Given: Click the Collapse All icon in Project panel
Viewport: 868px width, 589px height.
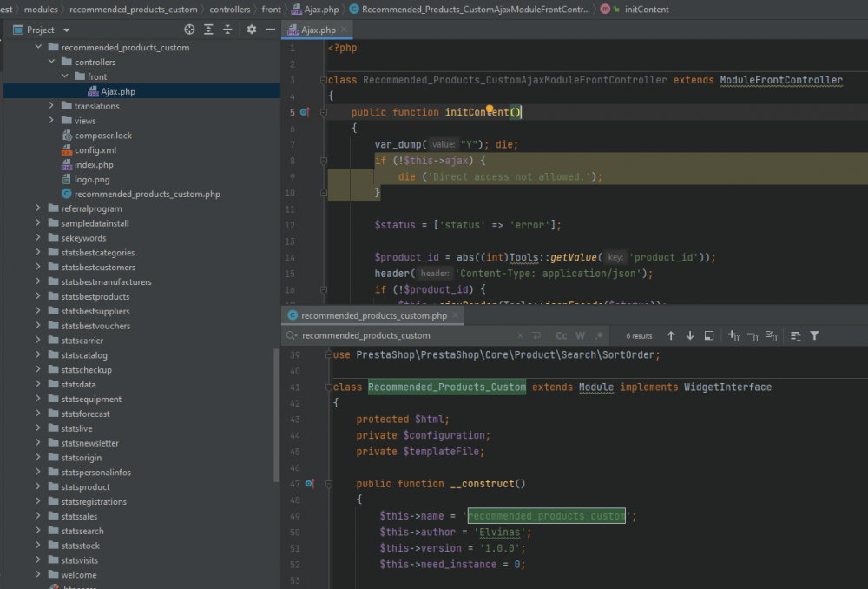Looking at the screenshot, I should [227, 30].
